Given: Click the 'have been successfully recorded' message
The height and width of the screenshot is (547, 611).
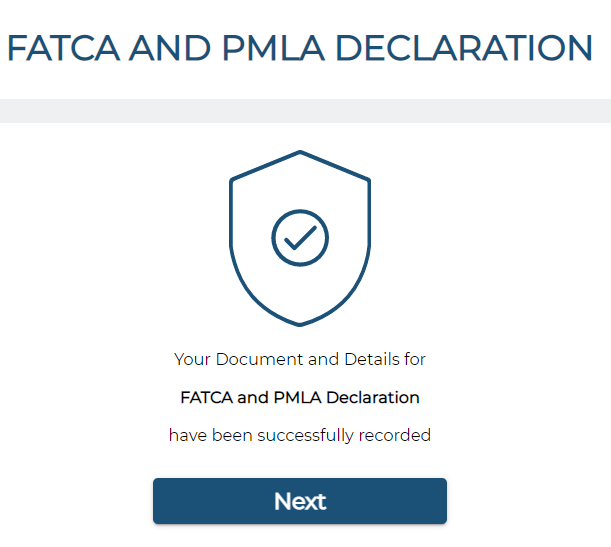Looking at the screenshot, I should [x=300, y=435].
